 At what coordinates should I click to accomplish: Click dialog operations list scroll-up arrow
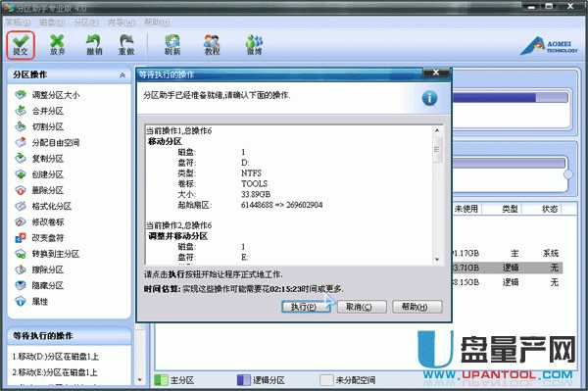437,130
